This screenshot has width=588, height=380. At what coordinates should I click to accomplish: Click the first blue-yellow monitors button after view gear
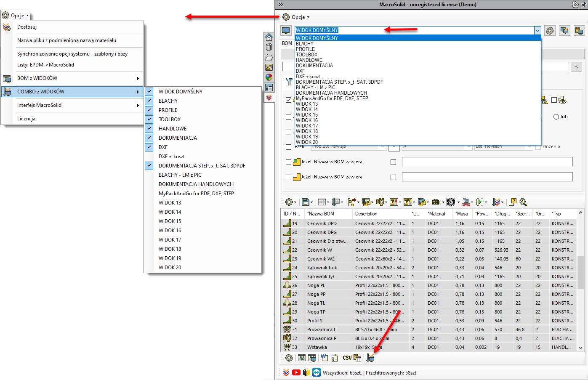tap(564, 31)
